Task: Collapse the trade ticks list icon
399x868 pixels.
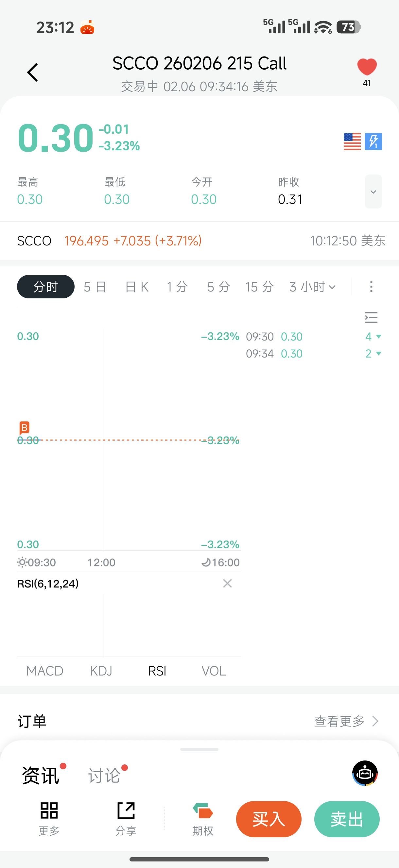Action: coord(371,318)
